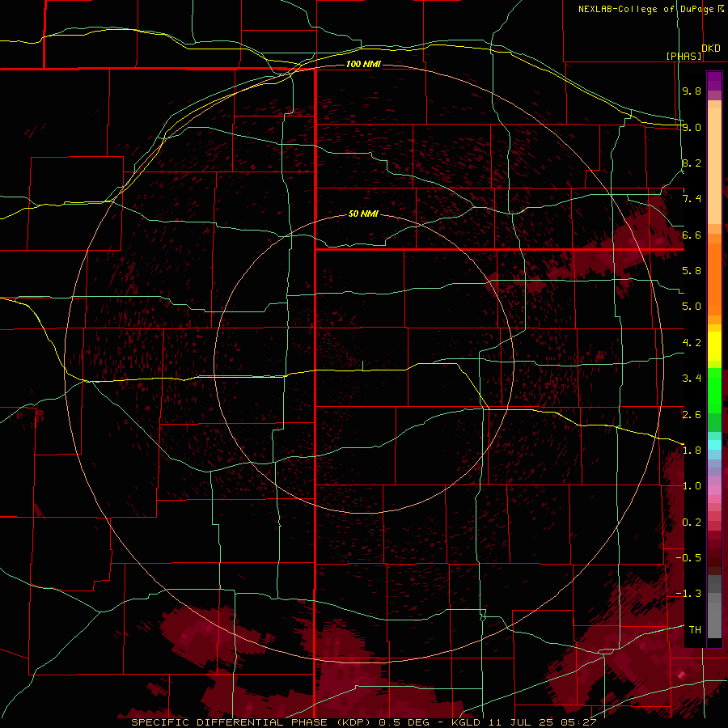Click the [PHAS] units label

(x=684, y=56)
